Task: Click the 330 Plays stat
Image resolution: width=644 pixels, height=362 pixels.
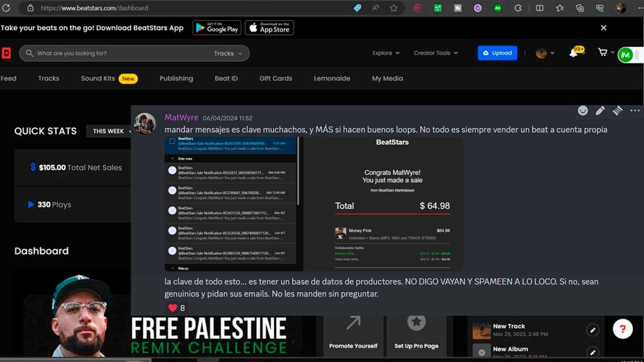Action: pyautogui.click(x=49, y=204)
